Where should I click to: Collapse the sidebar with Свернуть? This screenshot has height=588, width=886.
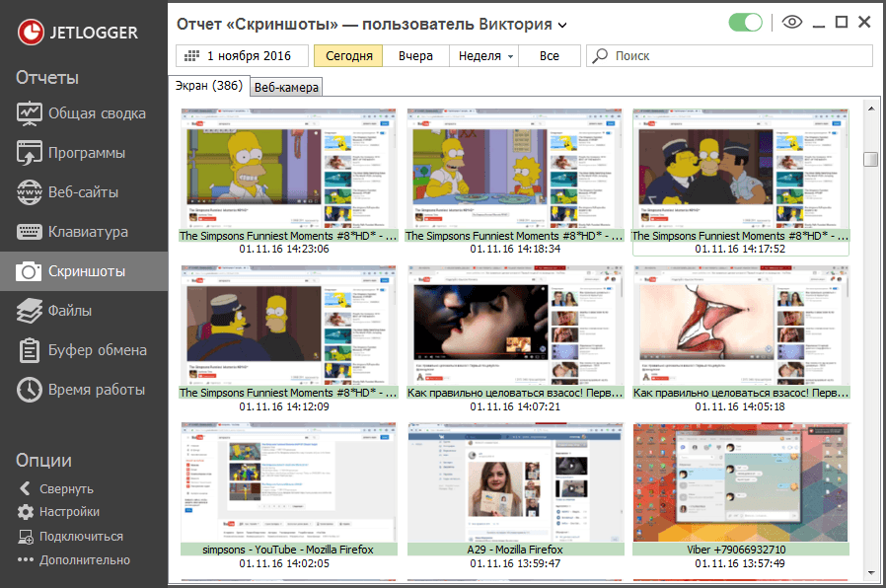56,489
